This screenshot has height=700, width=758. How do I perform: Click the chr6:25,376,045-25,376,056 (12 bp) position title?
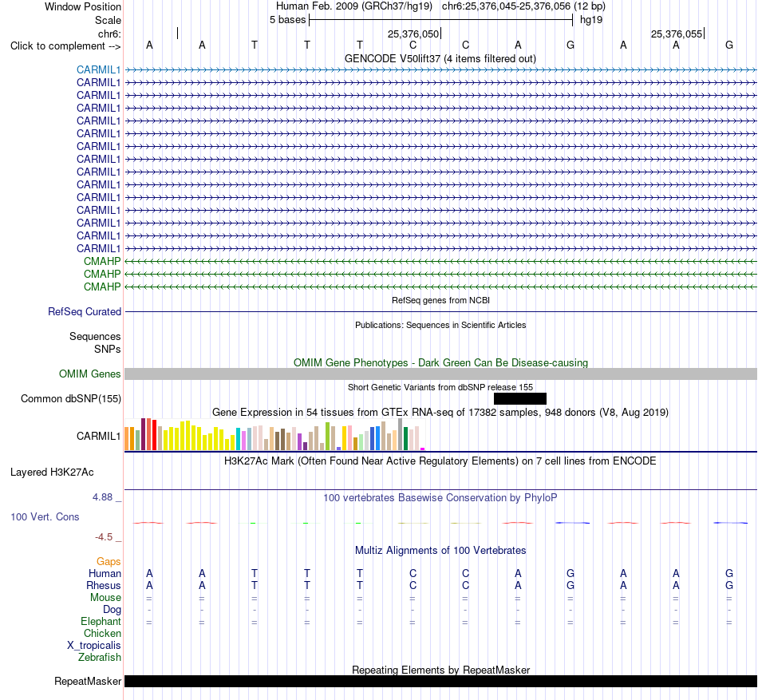523,6
